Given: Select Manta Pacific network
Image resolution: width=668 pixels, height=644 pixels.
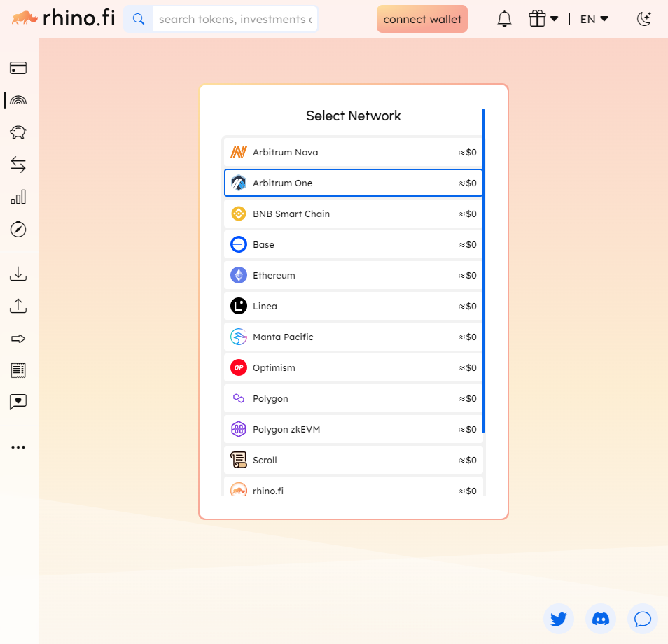Looking at the screenshot, I should click(x=353, y=337).
